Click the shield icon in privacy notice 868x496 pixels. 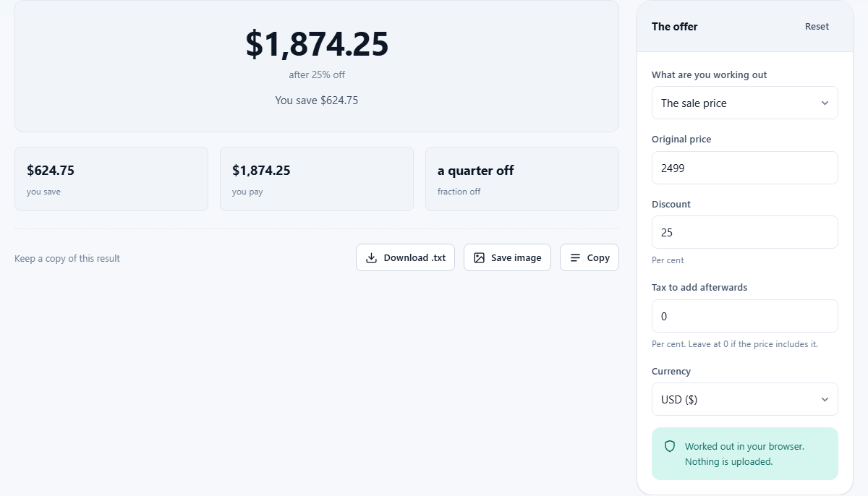click(x=670, y=446)
